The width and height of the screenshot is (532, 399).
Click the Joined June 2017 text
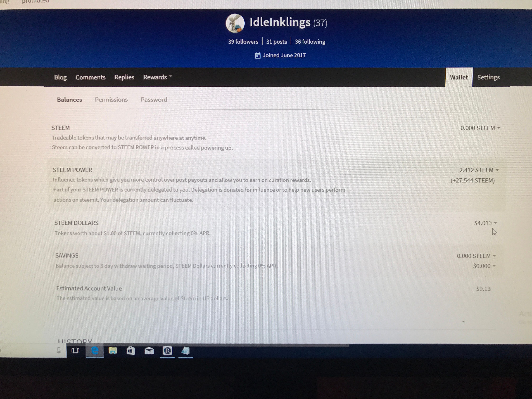coord(284,55)
